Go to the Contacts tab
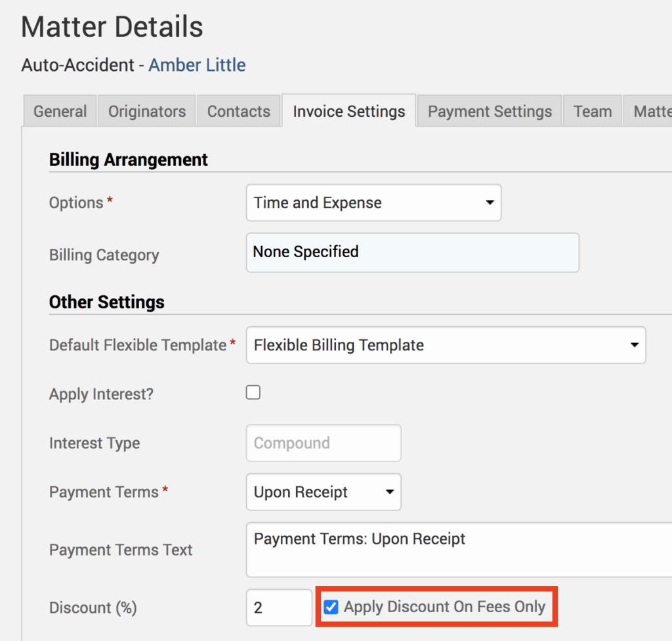This screenshot has width=672, height=641. (239, 112)
